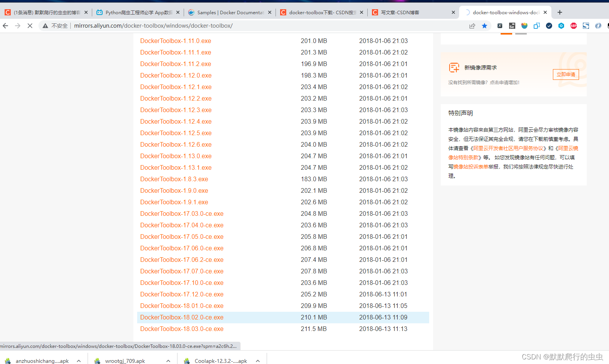Switch to the docker-toolbox下载 CSDN search tab
Screen dimensions: 609x364
(x=321, y=12)
